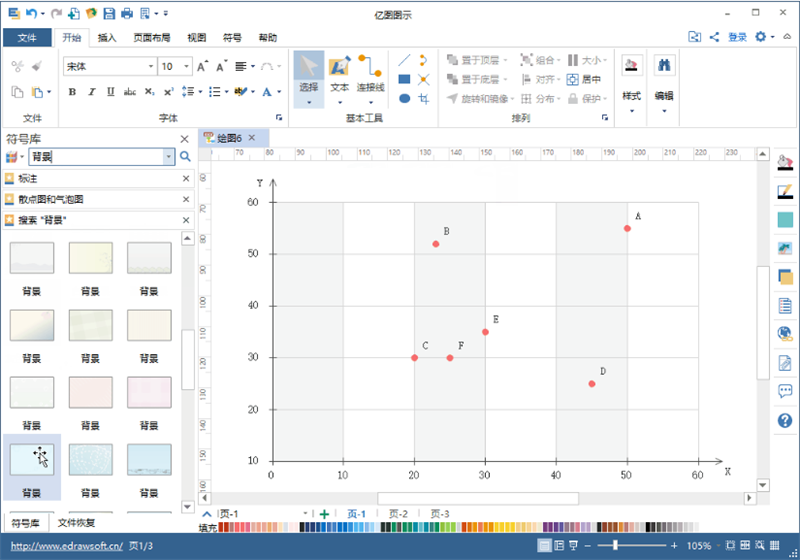Select the 选择 pointer tool
Viewport: 800px width, 560px height.
309,79
